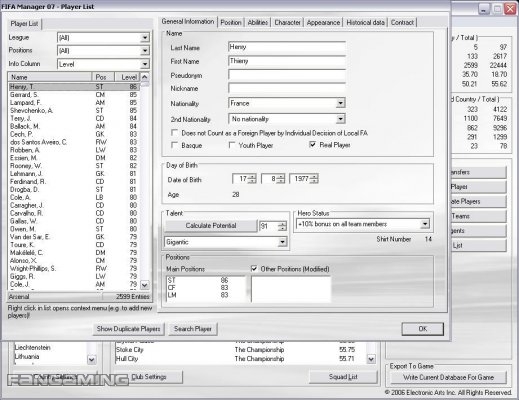Select Gerrard, S. in the player list
The height and width of the screenshot is (400, 519).
pos(74,95)
